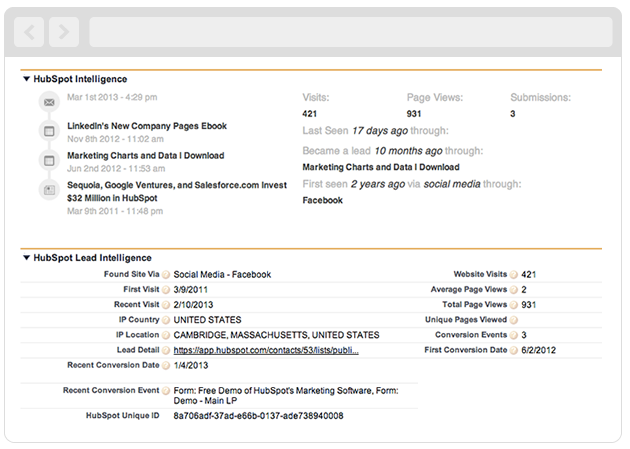Image resolution: width=630 pixels, height=449 pixels.
Task: Click the HubSpot Unique ID value
Action: 258,416
